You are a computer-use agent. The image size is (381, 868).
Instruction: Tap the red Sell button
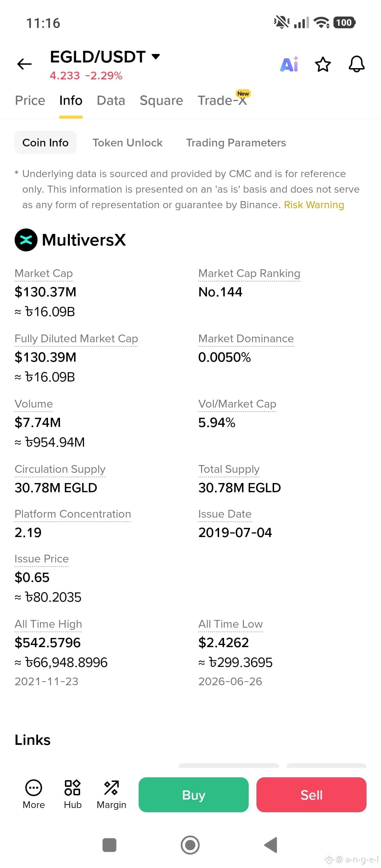[x=312, y=795]
